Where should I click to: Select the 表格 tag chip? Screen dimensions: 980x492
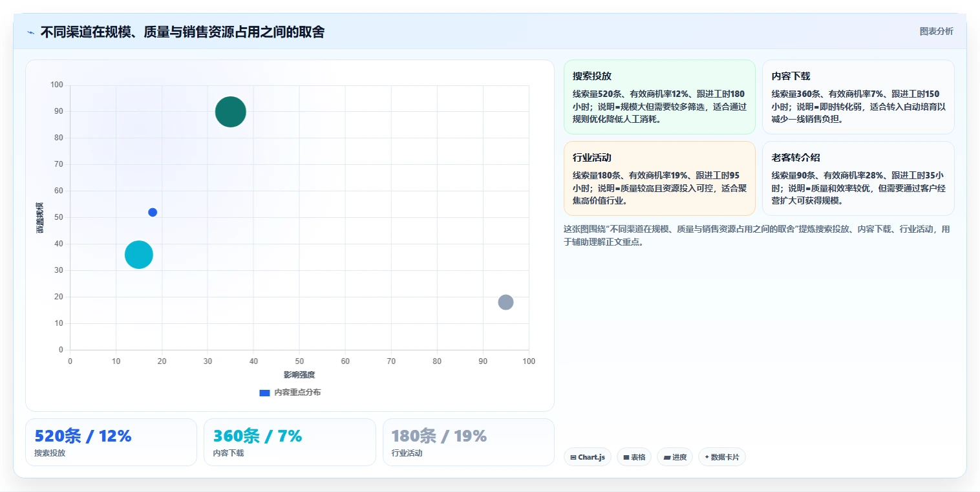634,457
